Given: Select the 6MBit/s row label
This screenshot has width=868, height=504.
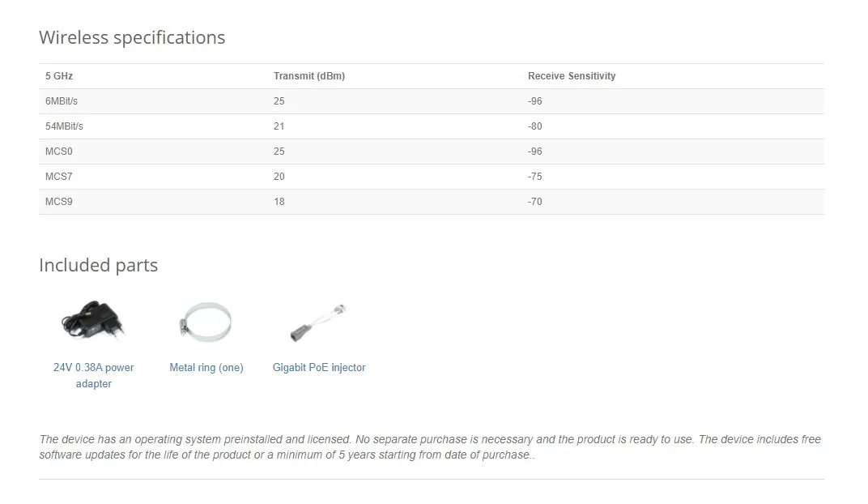Looking at the screenshot, I should 62,101.
